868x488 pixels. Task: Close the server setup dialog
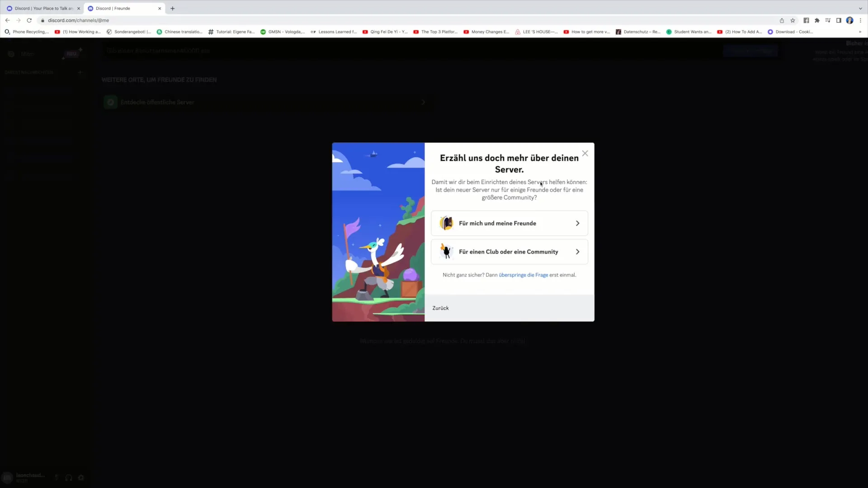coord(584,153)
